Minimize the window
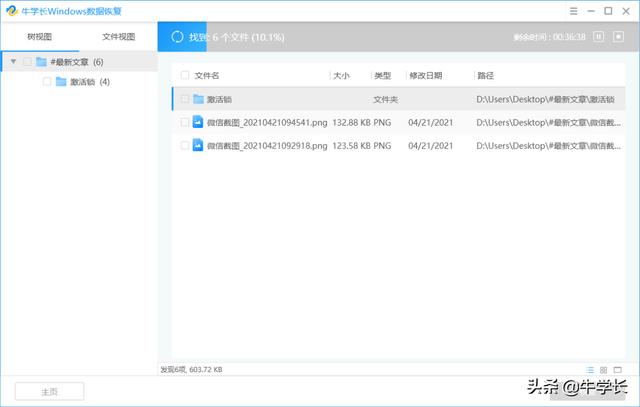 pyautogui.click(x=591, y=11)
